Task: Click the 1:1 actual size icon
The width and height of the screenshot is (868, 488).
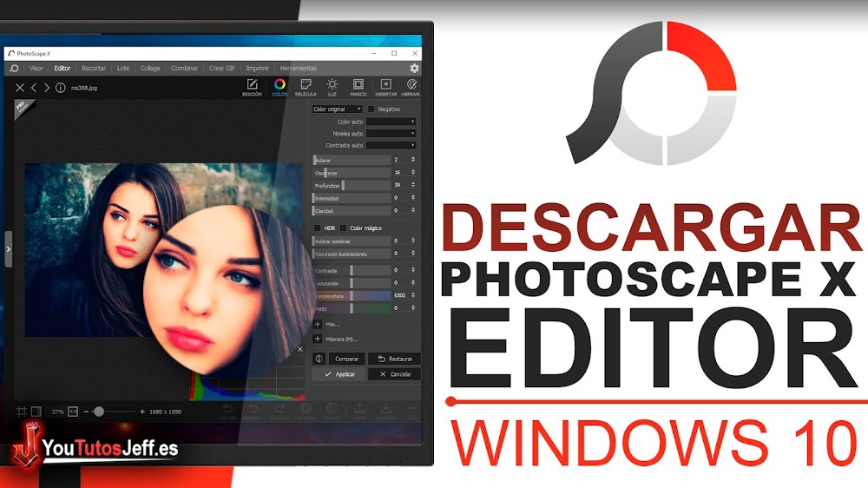Action: click(x=73, y=412)
